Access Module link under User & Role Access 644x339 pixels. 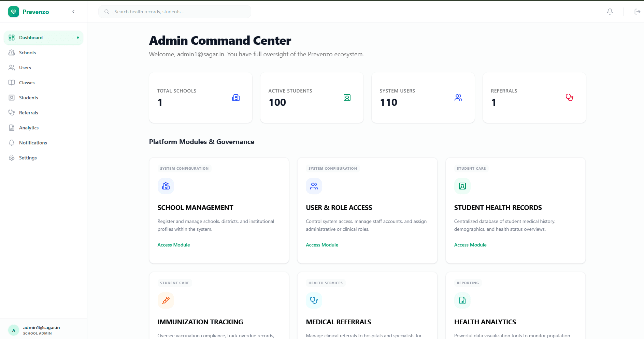pyautogui.click(x=322, y=245)
